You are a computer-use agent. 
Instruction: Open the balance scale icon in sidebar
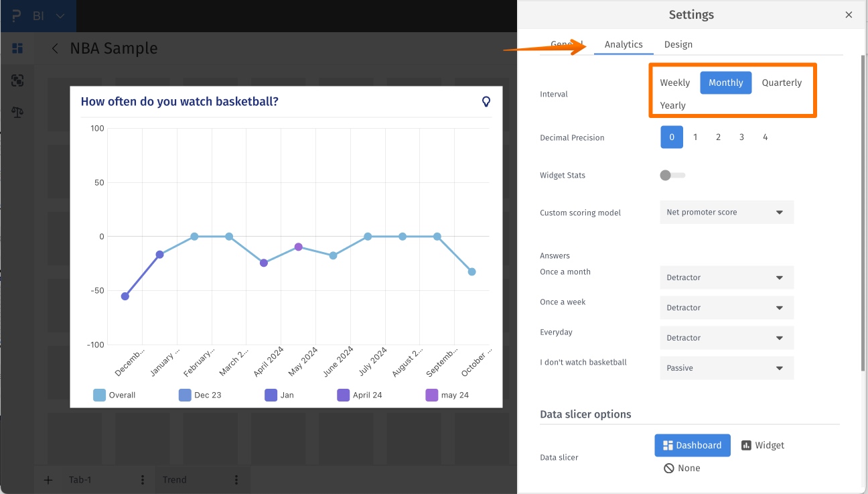(x=17, y=112)
